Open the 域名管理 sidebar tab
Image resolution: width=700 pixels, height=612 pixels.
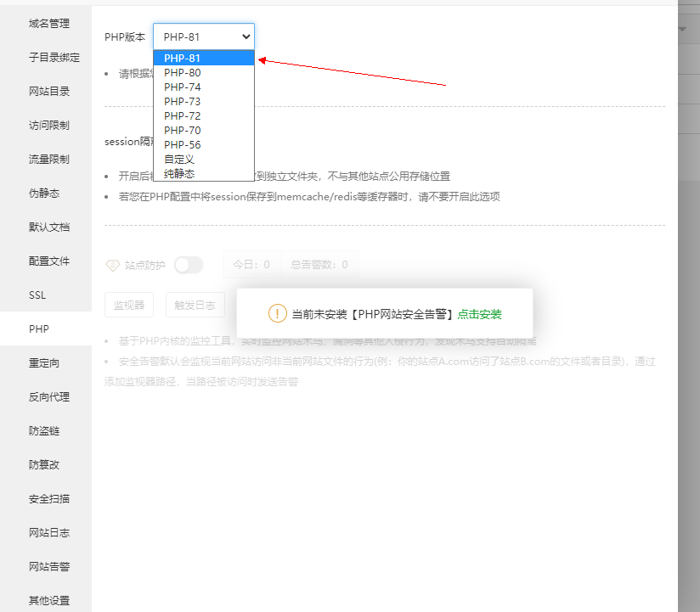(x=49, y=24)
